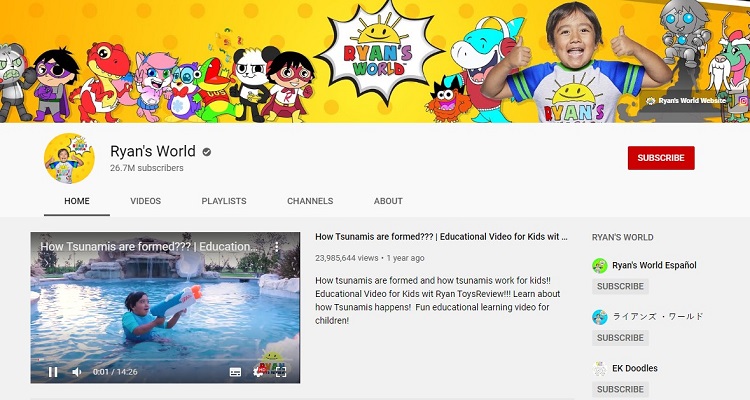Click the video description paragraph
Image resolution: width=750 pixels, height=400 pixels.
(438, 300)
